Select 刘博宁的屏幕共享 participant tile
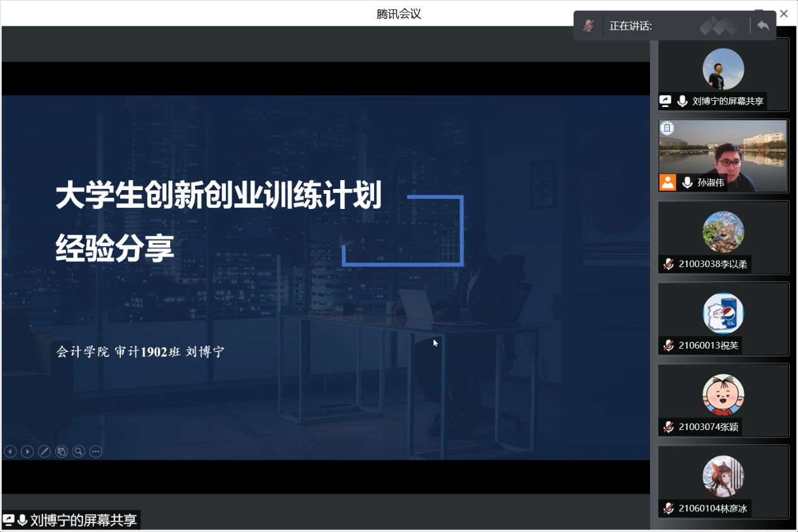This screenshot has width=798, height=532. (723, 74)
